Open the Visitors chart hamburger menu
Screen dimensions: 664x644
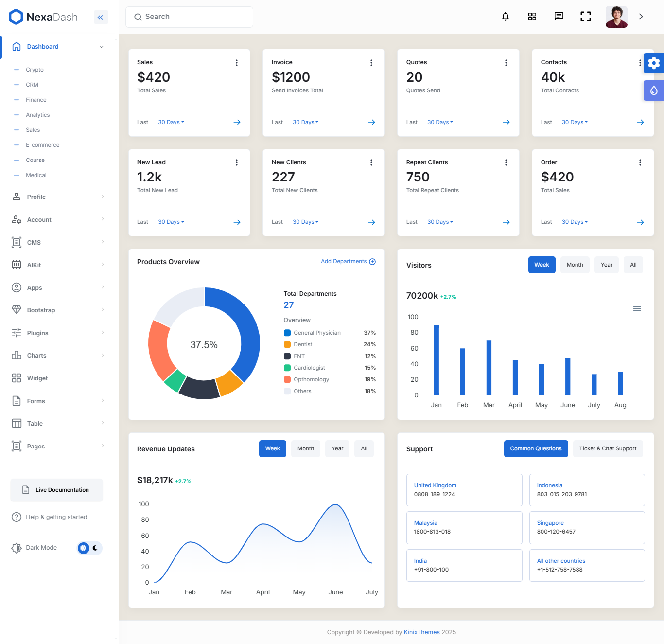[x=637, y=308]
